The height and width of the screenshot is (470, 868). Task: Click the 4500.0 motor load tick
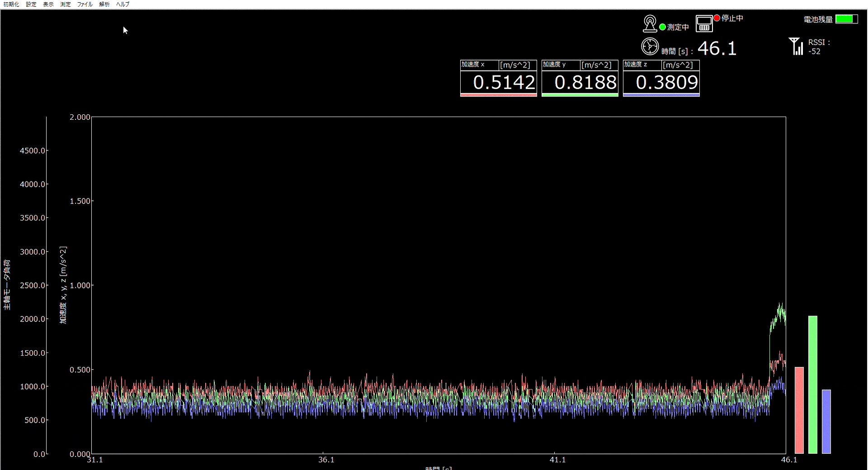(x=33, y=150)
